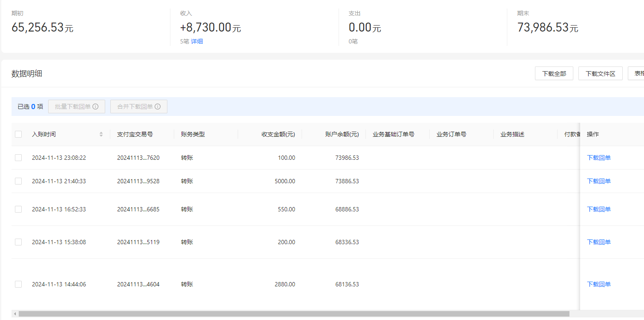The height and width of the screenshot is (320, 644).
Task: Click left arrow of horizontal scrollbar
Action: tap(15, 314)
